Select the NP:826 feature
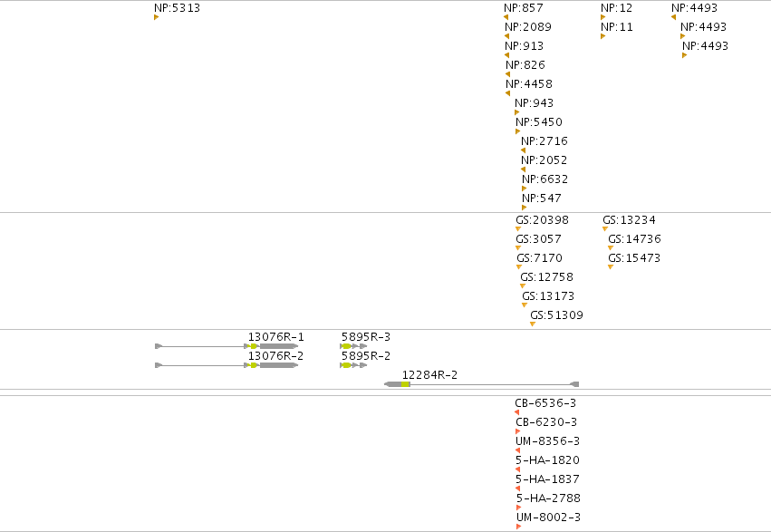Image resolution: width=771 pixels, height=532 pixels. [x=525, y=65]
